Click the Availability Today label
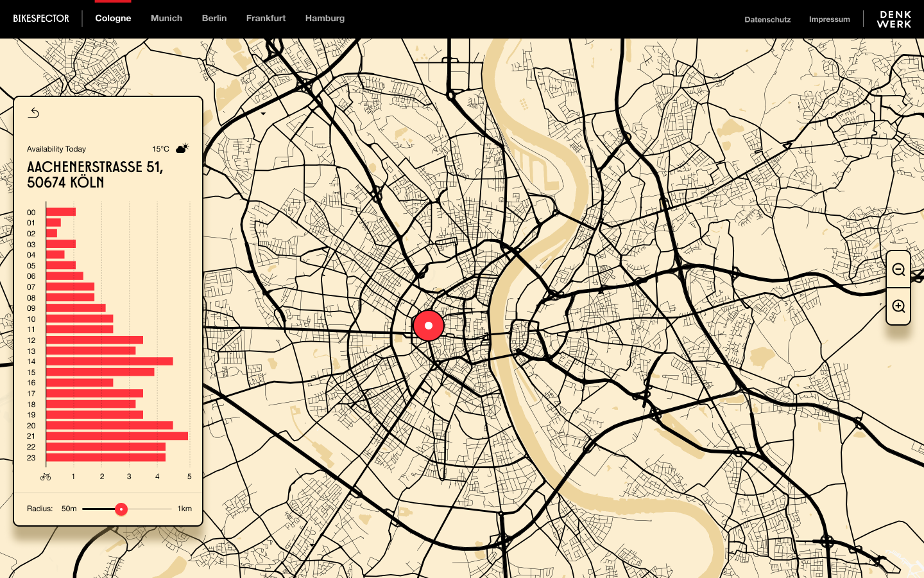Screen dimensions: 924x578 click(56, 149)
